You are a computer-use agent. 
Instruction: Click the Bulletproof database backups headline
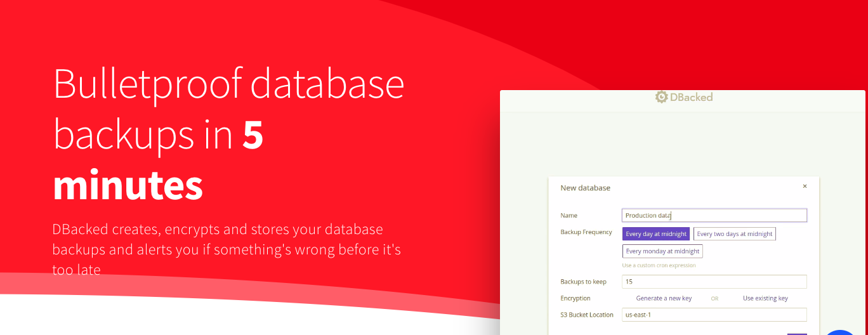coord(229,134)
